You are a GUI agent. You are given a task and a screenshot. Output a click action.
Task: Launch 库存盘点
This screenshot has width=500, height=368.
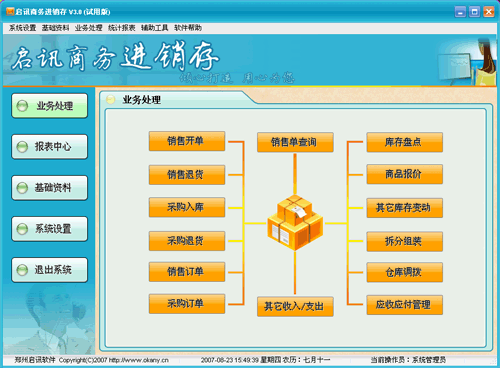click(405, 142)
